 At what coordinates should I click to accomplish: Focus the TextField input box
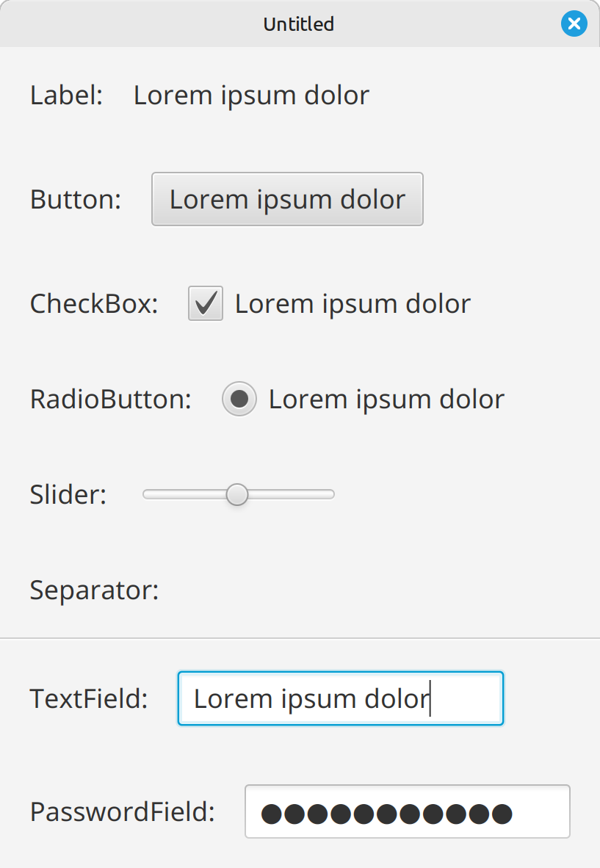(340, 698)
